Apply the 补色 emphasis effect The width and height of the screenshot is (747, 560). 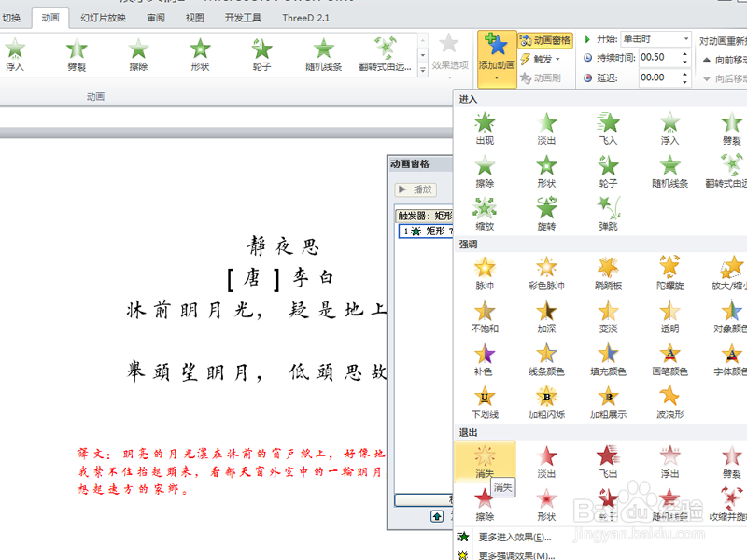pyautogui.click(x=485, y=359)
